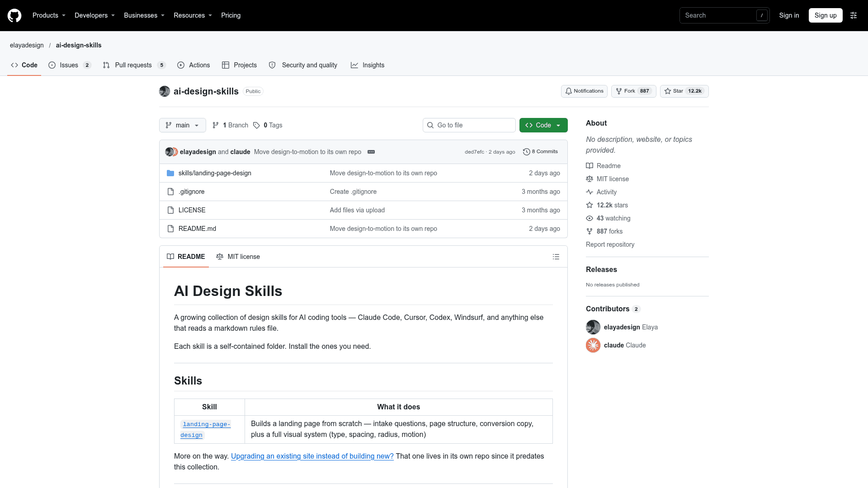The image size is (868, 488).
Task: Star the ai-design-skills repository
Action: click(684, 91)
